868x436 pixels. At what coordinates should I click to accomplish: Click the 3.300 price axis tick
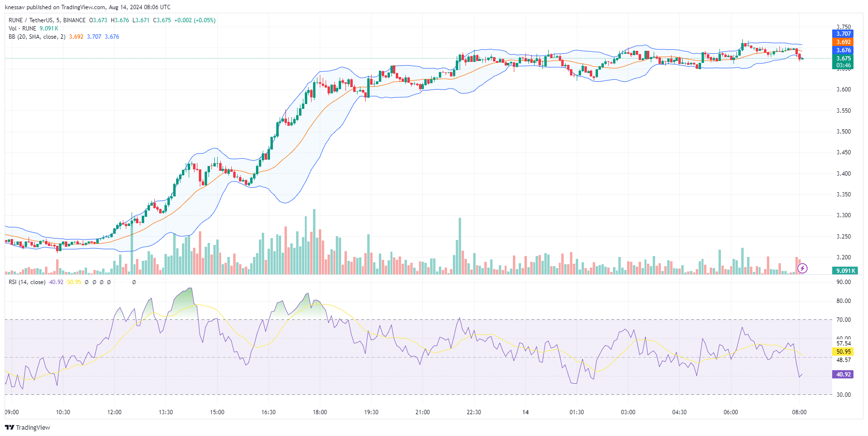[x=843, y=215]
